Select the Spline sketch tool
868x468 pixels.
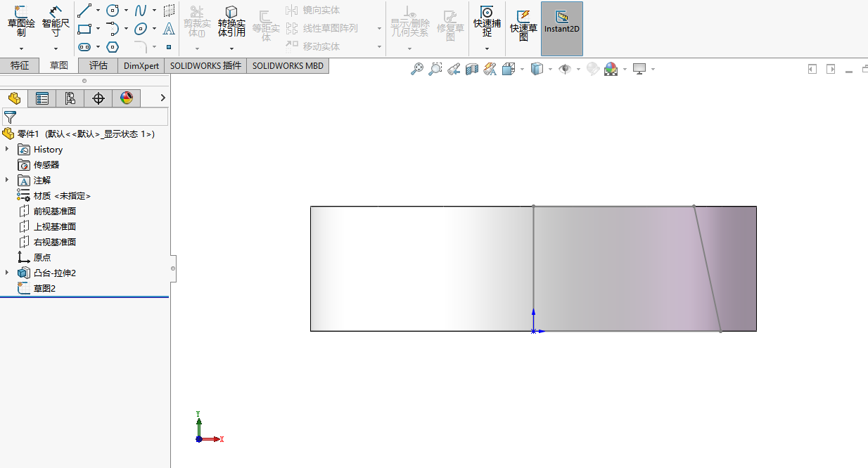click(x=141, y=11)
